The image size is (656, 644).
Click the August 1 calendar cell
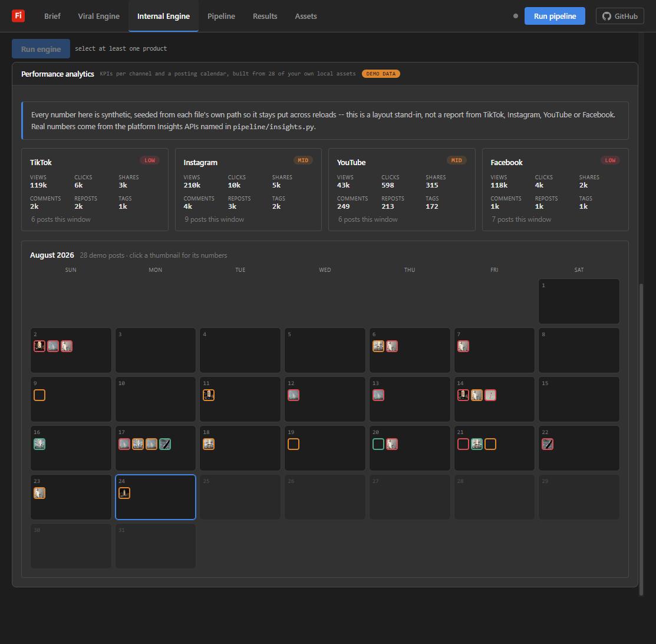(579, 301)
